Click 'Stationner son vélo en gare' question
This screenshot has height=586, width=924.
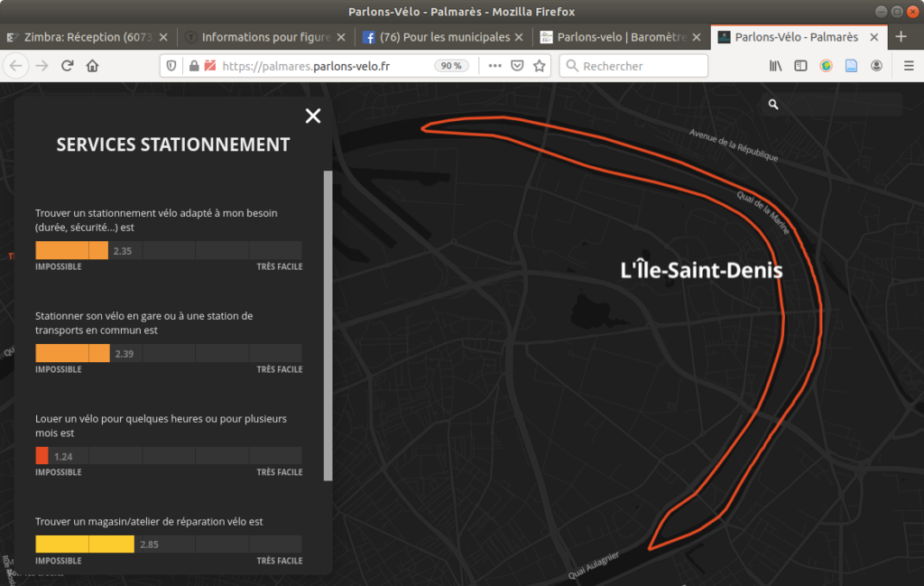[x=143, y=323]
